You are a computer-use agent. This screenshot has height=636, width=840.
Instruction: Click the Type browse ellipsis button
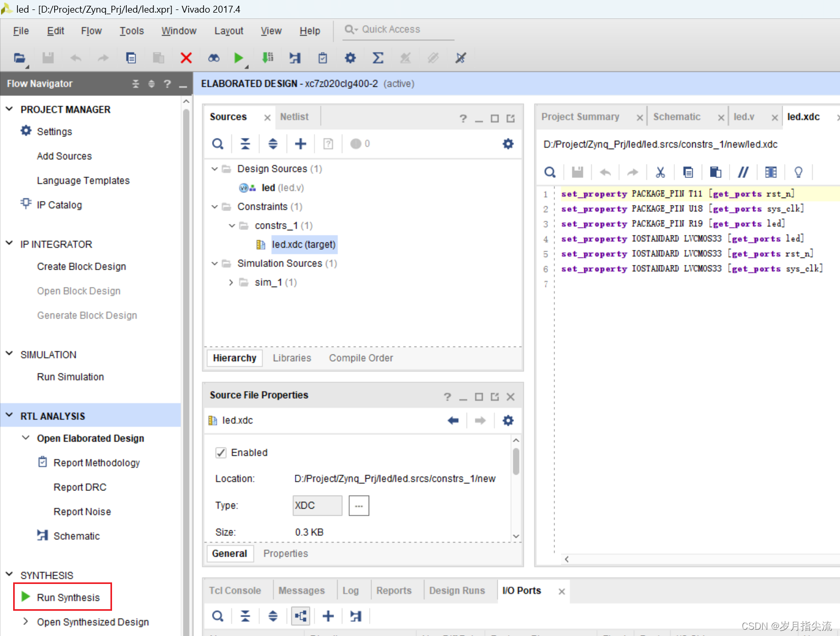pos(358,506)
